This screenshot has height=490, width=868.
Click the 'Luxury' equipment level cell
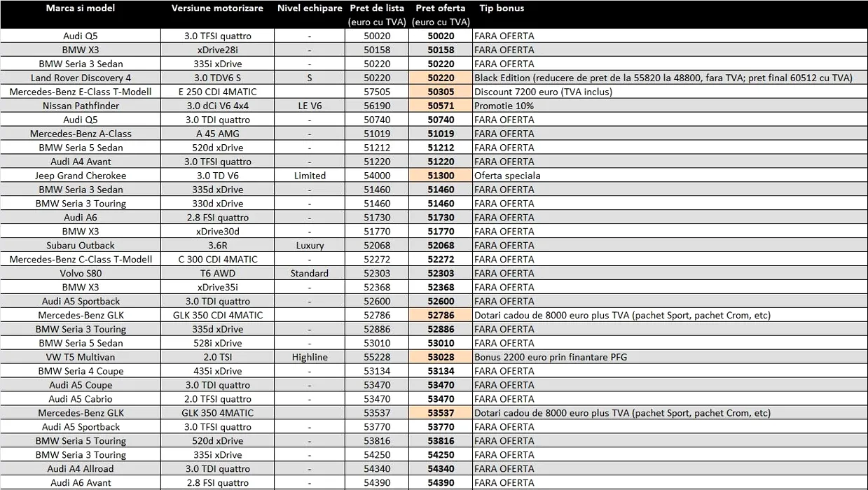tap(310, 246)
